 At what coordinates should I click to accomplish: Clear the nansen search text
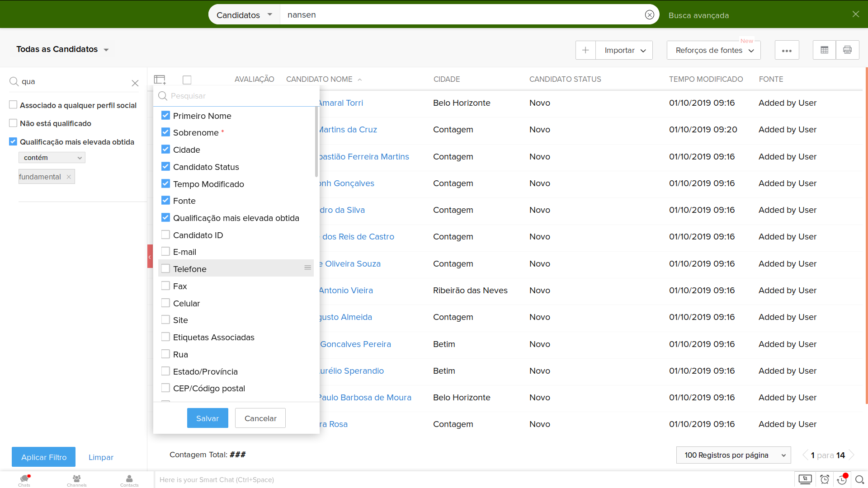[x=649, y=15]
